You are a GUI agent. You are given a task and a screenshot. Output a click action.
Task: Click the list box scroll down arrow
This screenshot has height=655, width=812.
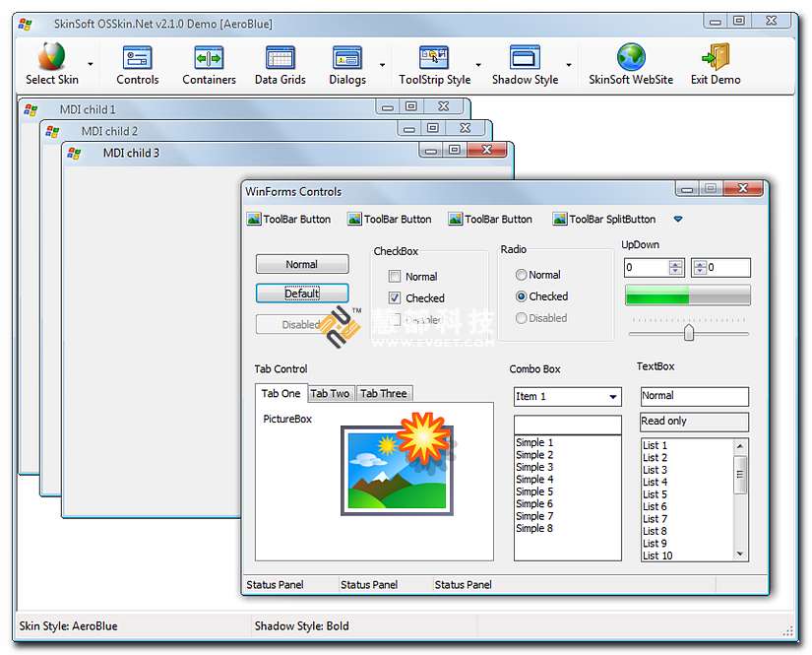(x=740, y=554)
